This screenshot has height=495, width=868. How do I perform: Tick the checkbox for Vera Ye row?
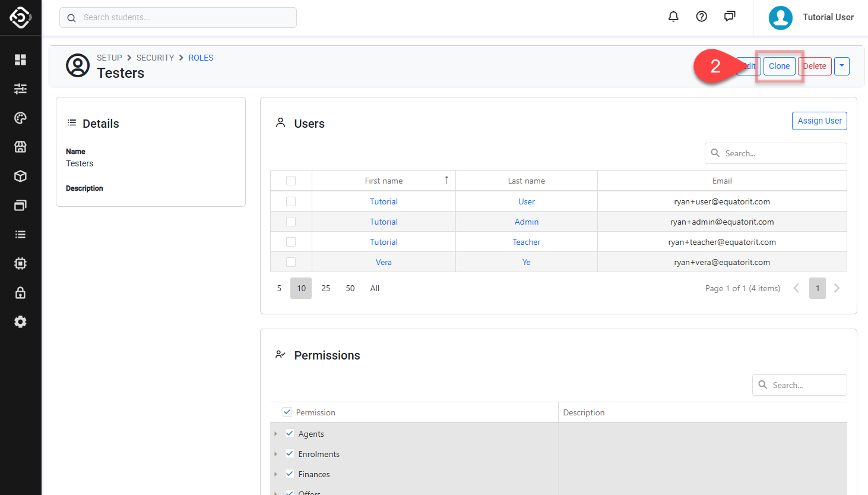[x=291, y=262]
